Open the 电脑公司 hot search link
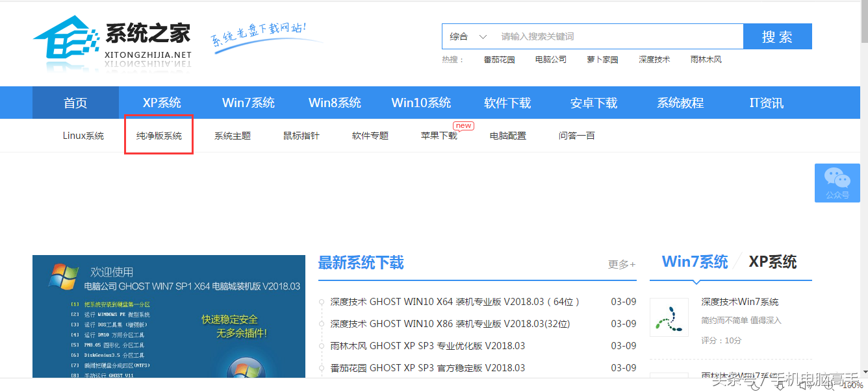Image resolution: width=868 pixels, height=392 pixels. pyautogui.click(x=551, y=60)
